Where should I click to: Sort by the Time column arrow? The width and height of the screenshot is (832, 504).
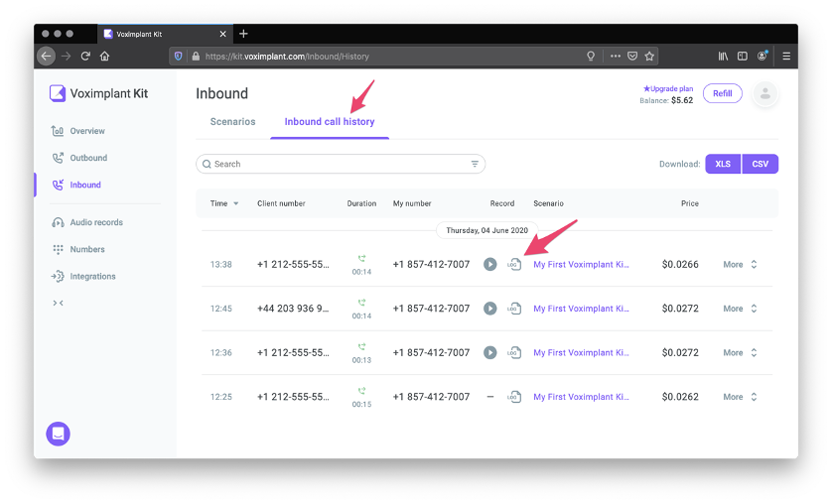235,203
